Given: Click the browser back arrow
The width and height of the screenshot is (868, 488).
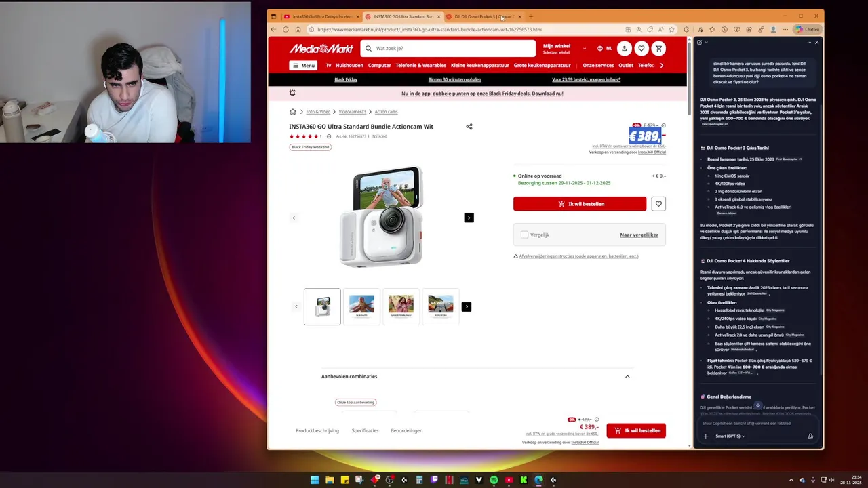Looking at the screenshot, I should [x=273, y=29].
